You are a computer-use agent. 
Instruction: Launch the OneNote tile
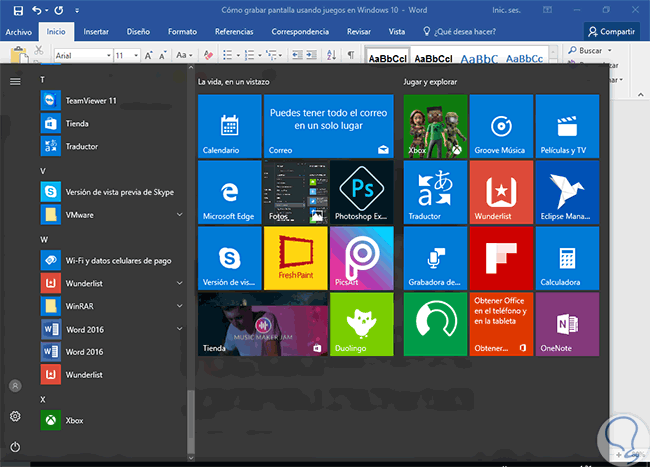[566, 324]
